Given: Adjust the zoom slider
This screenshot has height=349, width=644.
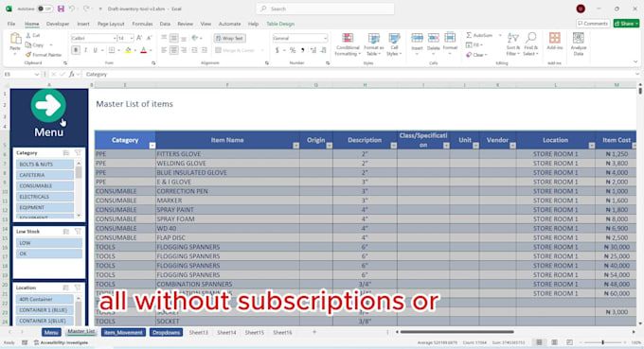Looking at the screenshot, I should pos(602,342).
